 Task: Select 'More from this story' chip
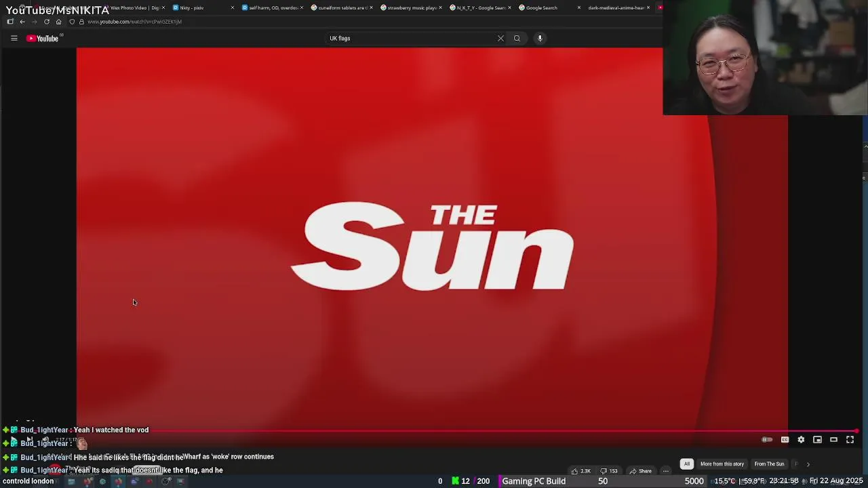tap(722, 464)
